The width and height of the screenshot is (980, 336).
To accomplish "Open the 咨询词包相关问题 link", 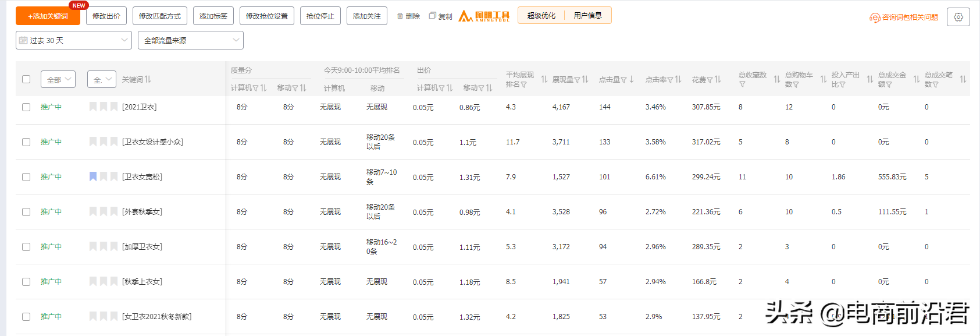I will point(910,17).
